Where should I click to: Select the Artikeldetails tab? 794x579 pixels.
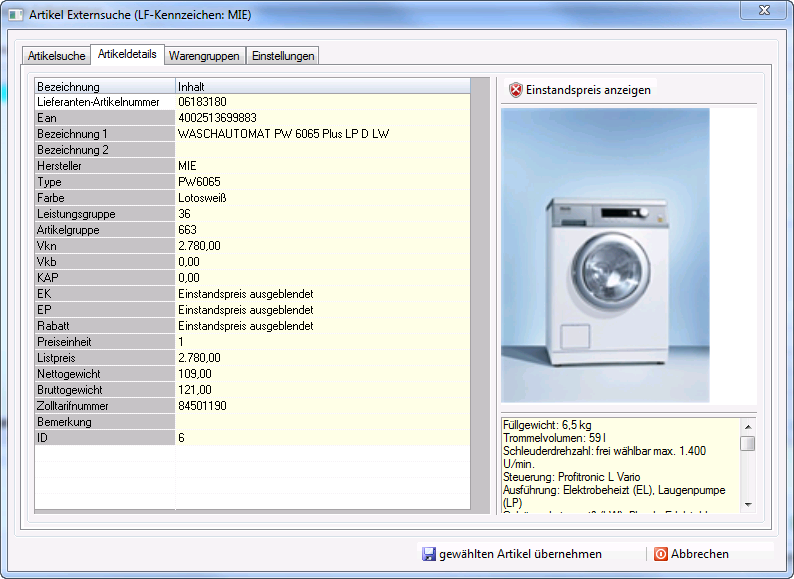[x=127, y=55]
